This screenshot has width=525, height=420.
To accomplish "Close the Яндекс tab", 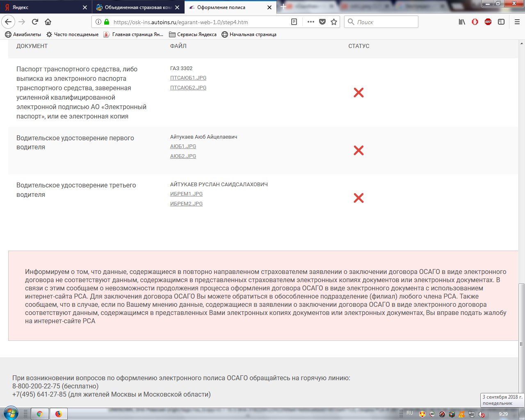I will tap(85, 7).
